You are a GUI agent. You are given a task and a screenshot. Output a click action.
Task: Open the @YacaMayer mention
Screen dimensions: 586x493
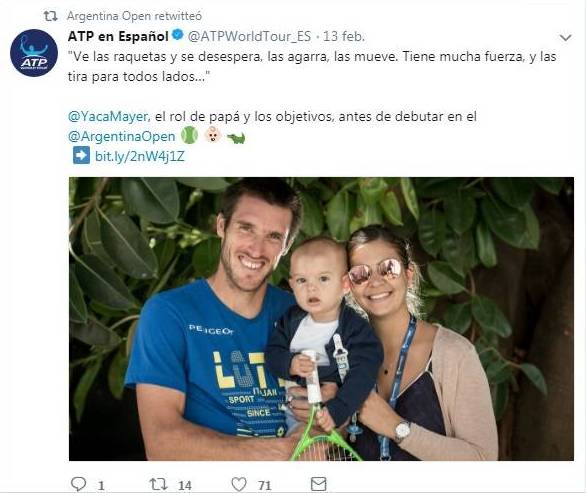pos(108,117)
